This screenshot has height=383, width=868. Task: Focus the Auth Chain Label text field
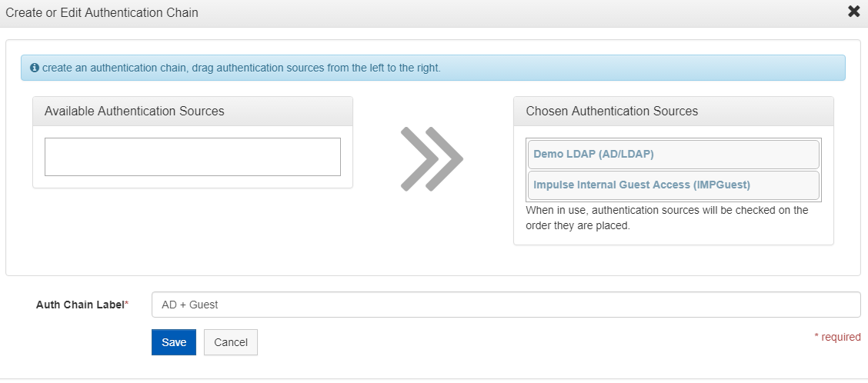(x=506, y=305)
